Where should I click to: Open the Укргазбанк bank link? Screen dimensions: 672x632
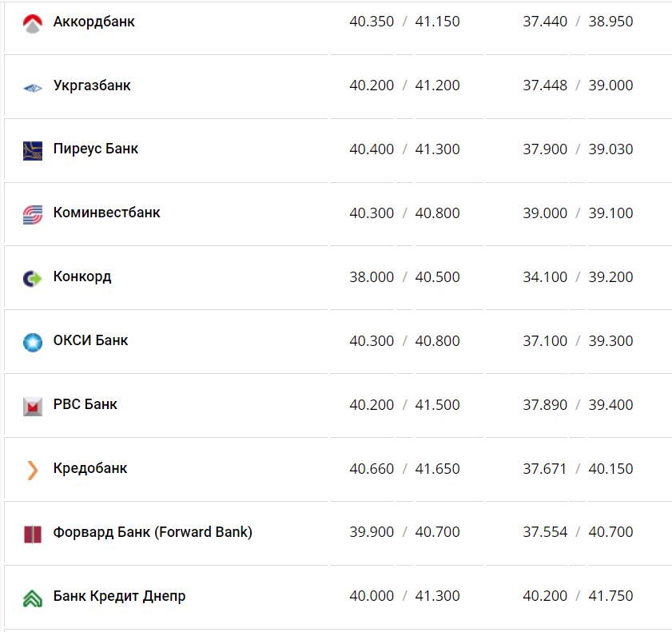click(92, 85)
